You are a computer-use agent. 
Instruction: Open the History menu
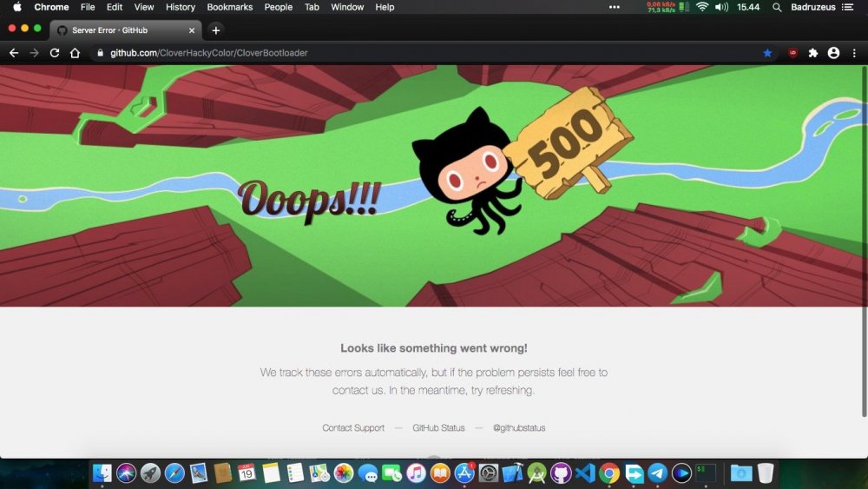[x=181, y=7]
